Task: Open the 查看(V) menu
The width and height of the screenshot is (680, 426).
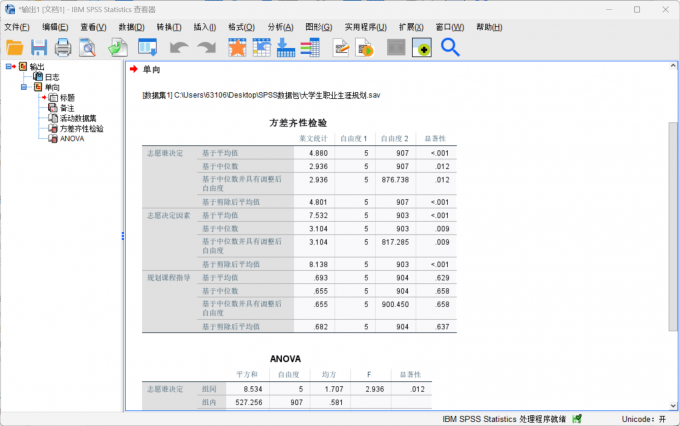Action: 93,27
